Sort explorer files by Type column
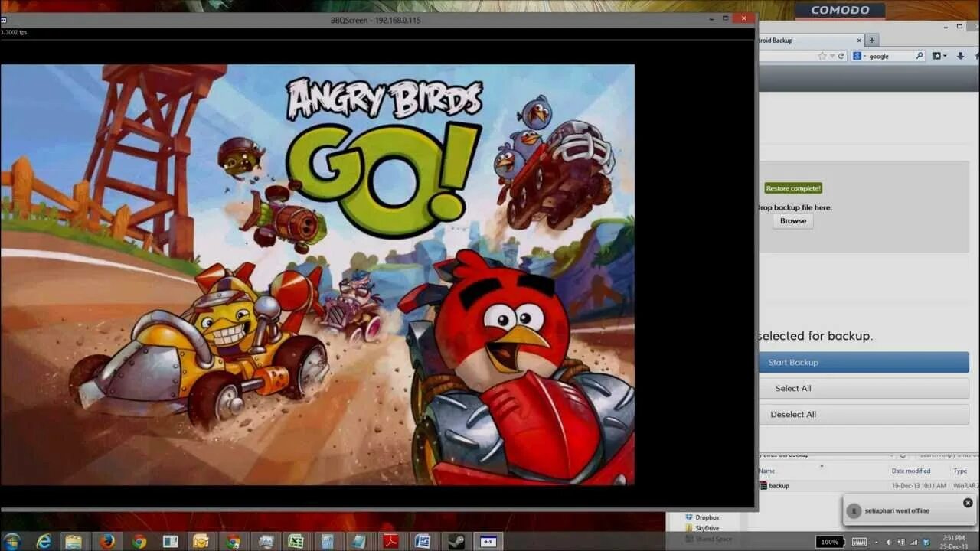 [x=960, y=471]
